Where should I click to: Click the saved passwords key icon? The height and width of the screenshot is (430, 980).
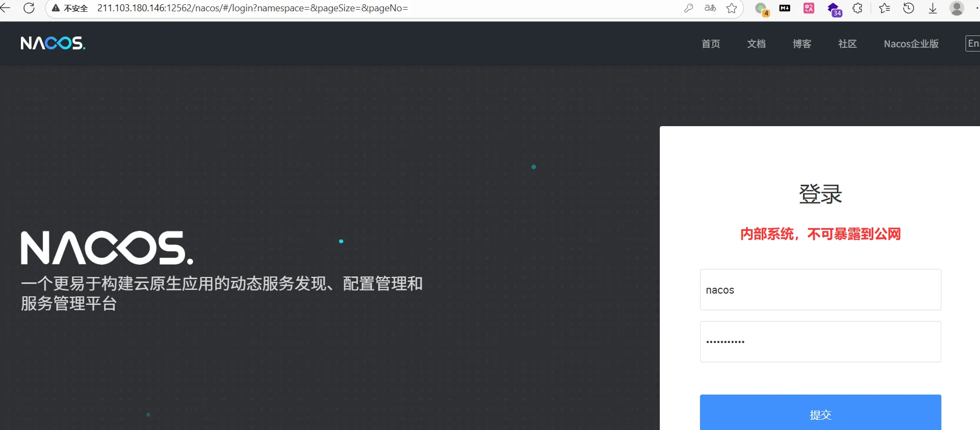[689, 8]
